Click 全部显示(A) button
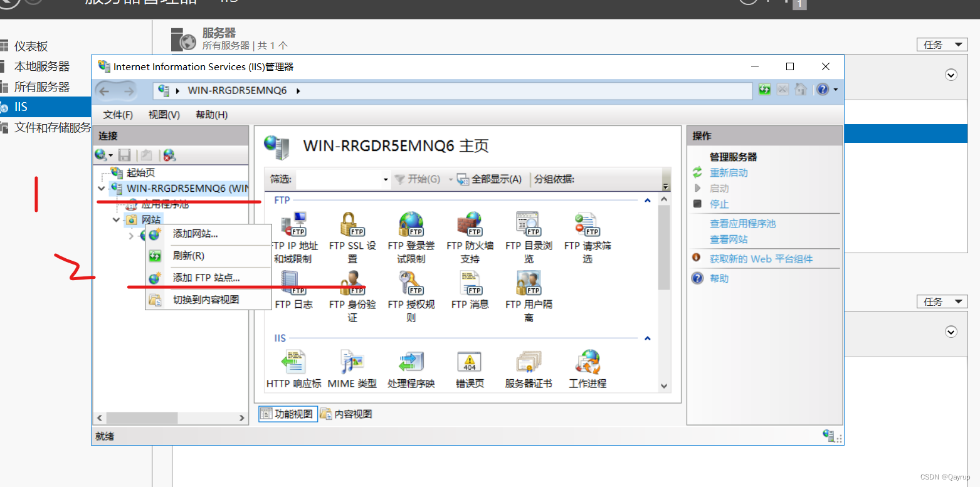The width and height of the screenshot is (980, 487). pyautogui.click(x=489, y=179)
